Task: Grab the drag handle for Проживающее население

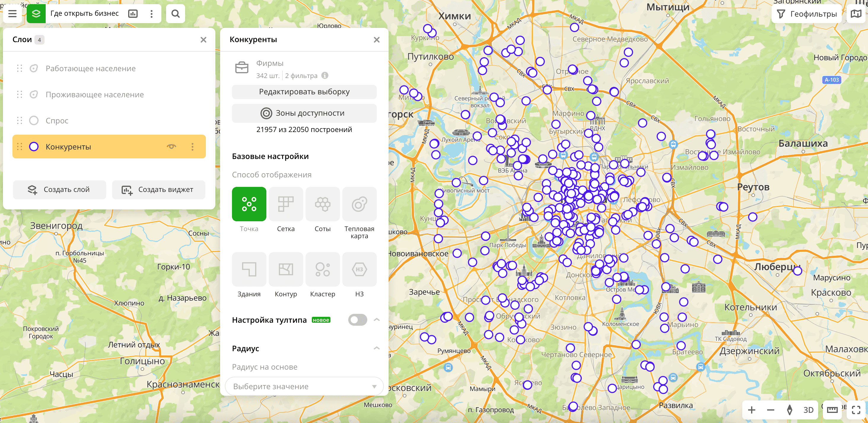Action: tap(20, 94)
